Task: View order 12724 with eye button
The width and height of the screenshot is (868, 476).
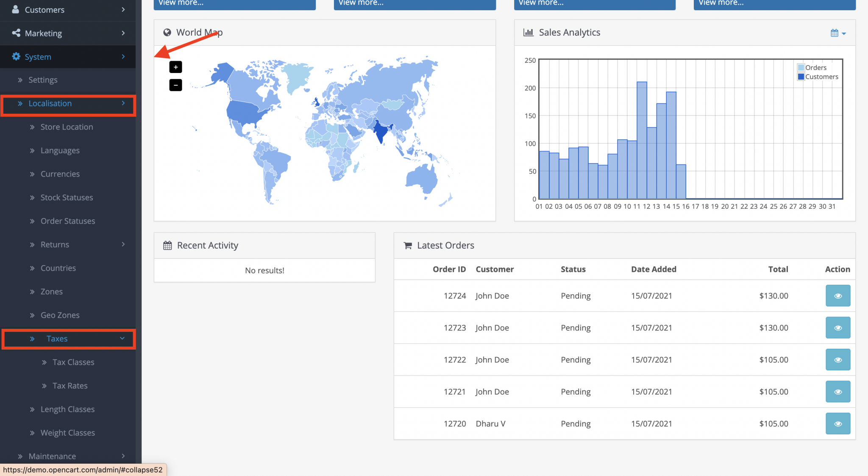Action: (837, 296)
